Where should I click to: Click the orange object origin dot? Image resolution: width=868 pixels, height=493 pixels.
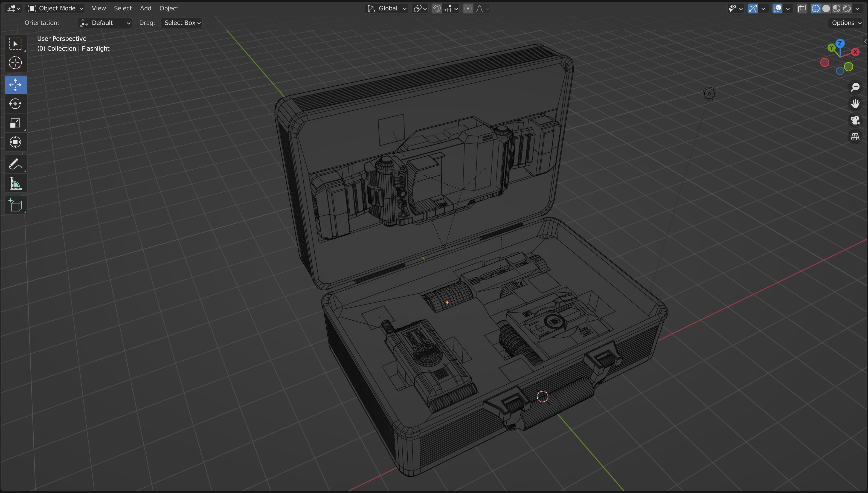point(447,302)
